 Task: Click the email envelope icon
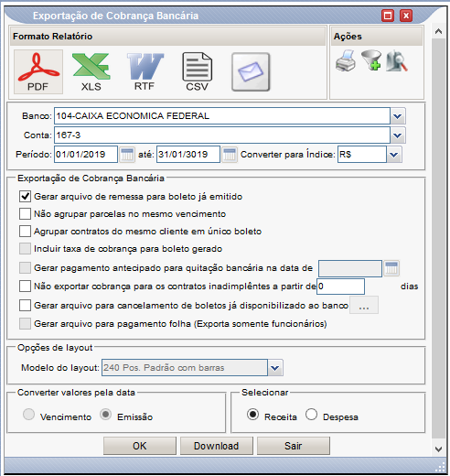pyautogui.click(x=251, y=72)
